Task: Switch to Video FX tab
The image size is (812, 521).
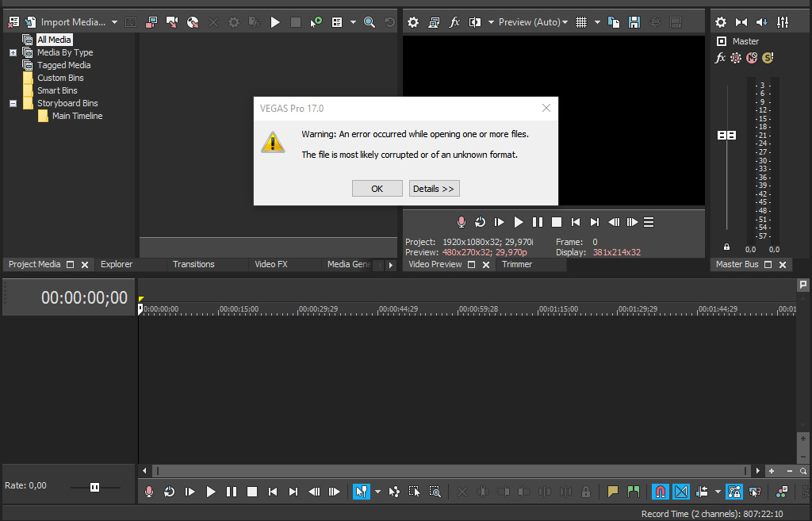Action: (271, 264)
